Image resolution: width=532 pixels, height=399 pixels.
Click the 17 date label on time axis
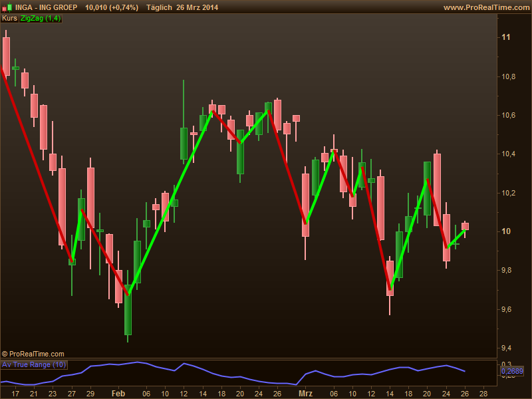[x=15, y=394]
